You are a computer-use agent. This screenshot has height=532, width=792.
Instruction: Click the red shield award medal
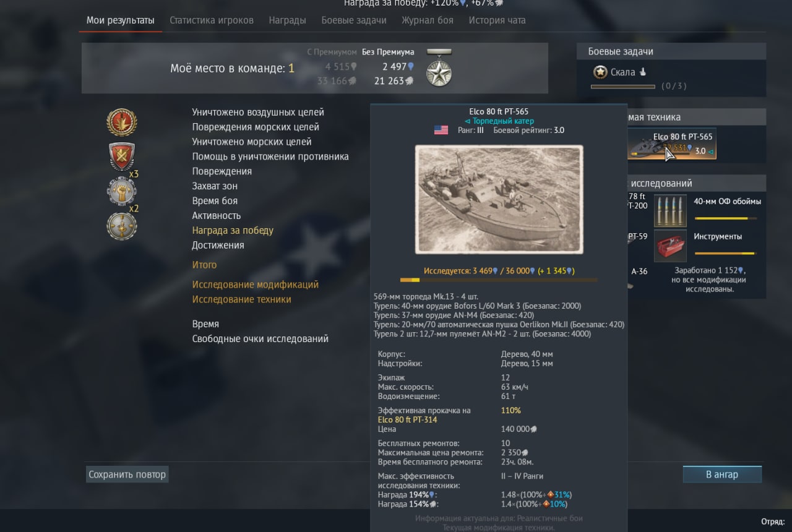coord(122,156)
